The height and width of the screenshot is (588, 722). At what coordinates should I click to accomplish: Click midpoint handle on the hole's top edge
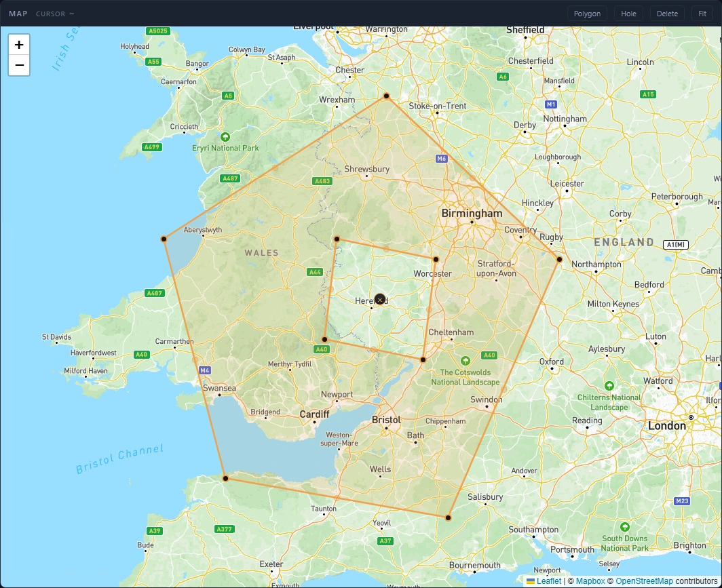point(386,250)
